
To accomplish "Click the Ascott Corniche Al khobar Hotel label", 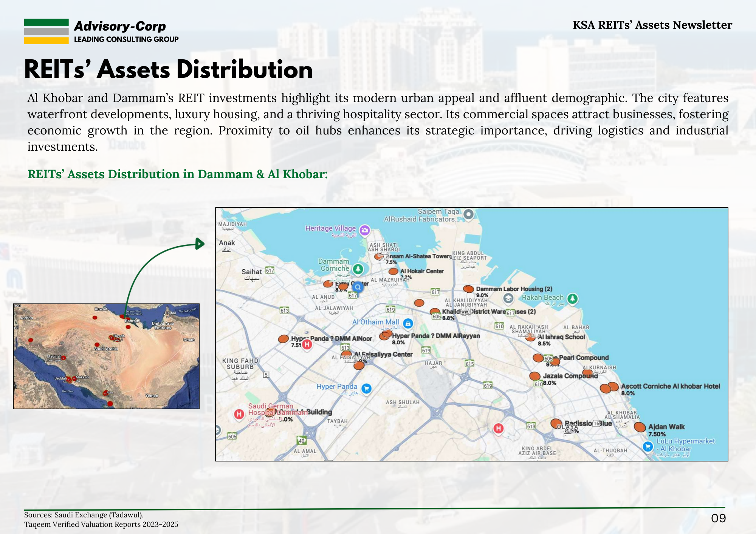I will click(670, 386).
